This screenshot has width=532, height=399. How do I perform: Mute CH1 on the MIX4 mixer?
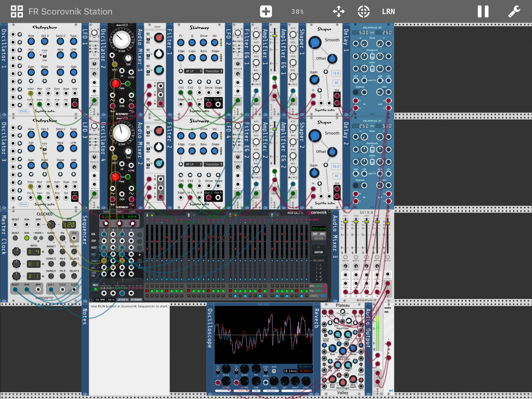click(345, 257)
